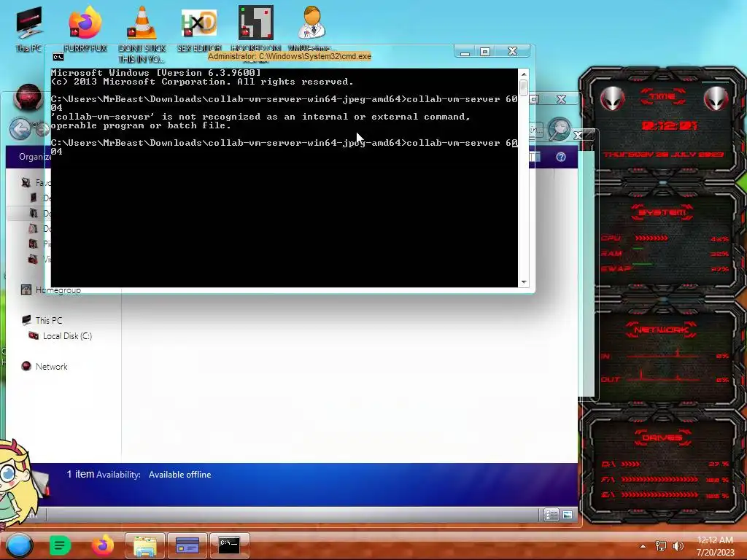Click the E:\ drive row on the widget

(665, 495)
